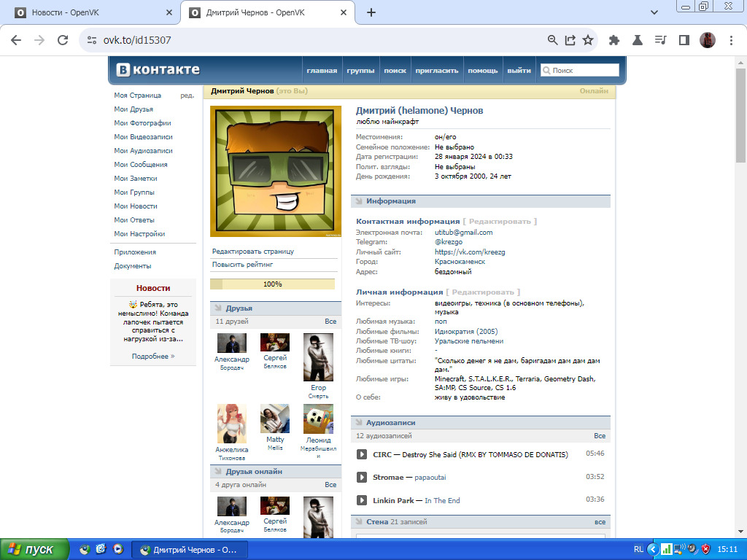Click the VKontakte logo in header
The width and height of the screenshot is (747, 560).
158,70
